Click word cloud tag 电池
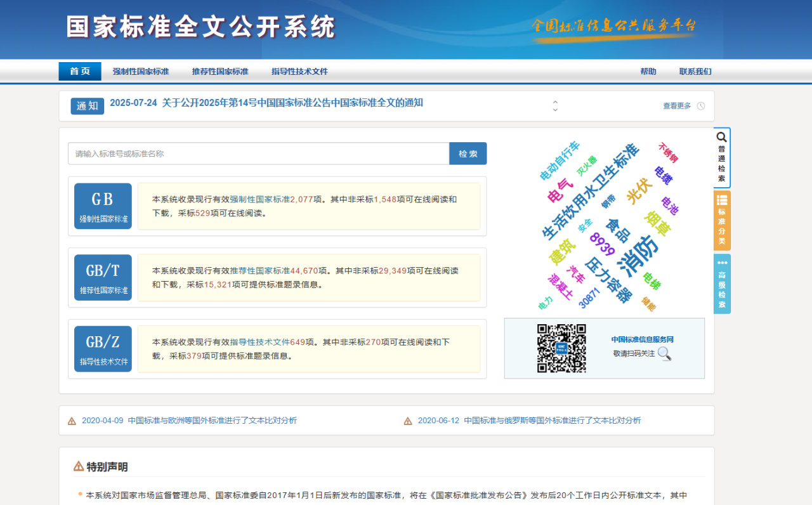 click(669, 206)
